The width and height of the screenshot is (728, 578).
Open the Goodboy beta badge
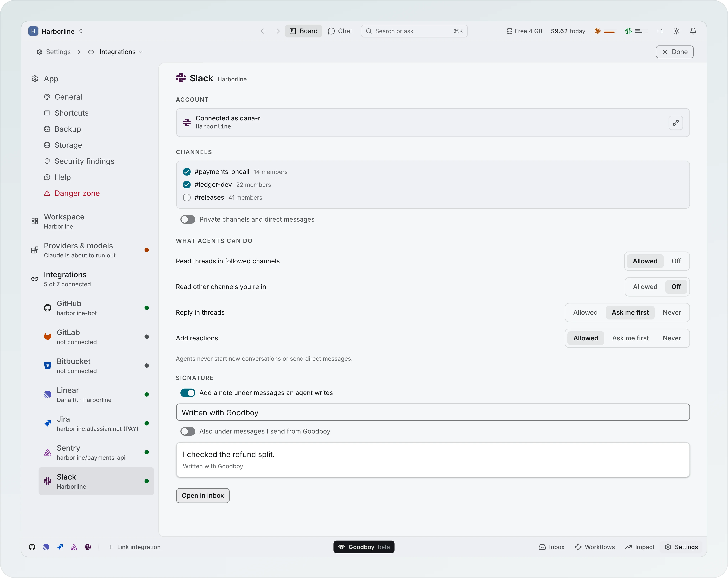point(364,547)
